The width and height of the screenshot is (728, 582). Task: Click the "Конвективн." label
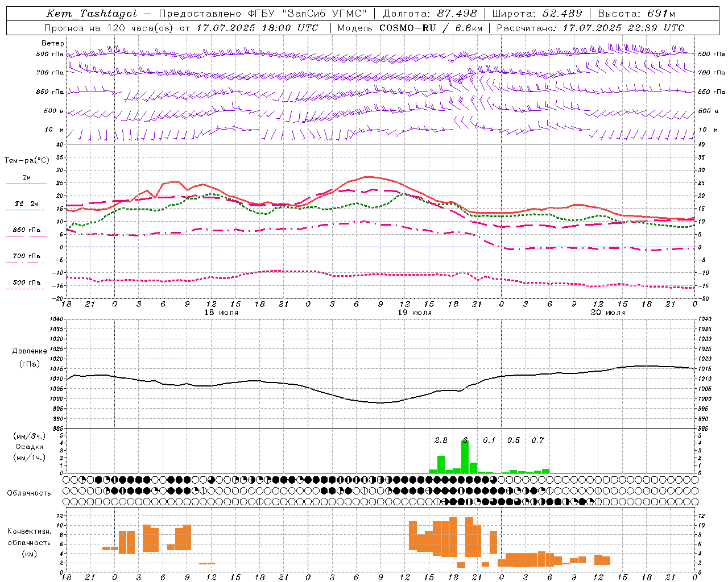tap(30, 531)
